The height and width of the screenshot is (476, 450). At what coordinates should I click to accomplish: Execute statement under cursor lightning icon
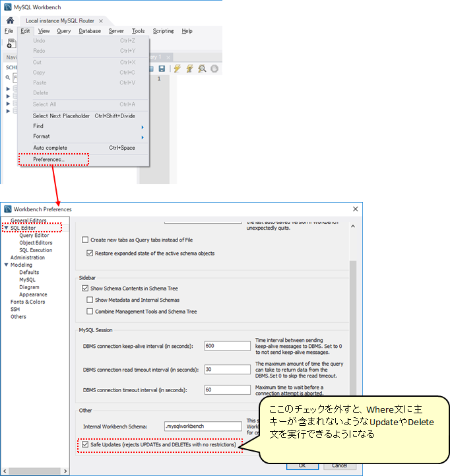(x=189, y=69)
